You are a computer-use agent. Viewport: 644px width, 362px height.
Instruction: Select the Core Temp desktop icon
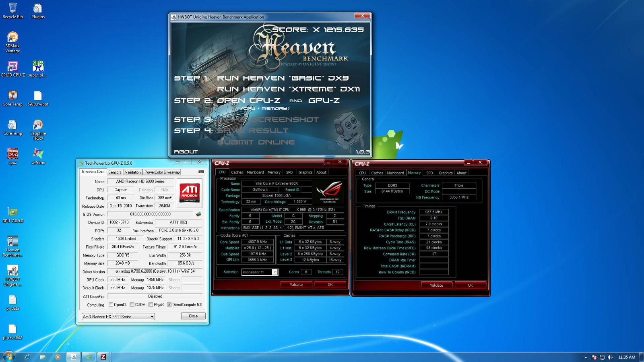[x=12, y=98]
